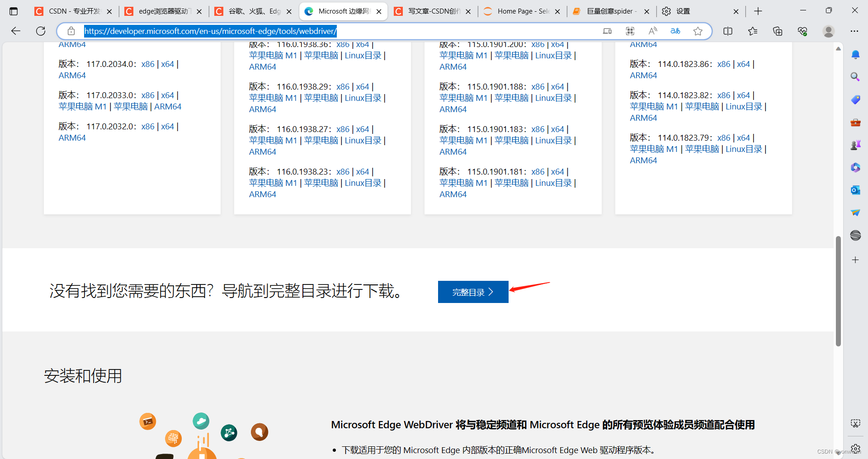
Task: Open the tab actions menu icon
Action: 14,11
